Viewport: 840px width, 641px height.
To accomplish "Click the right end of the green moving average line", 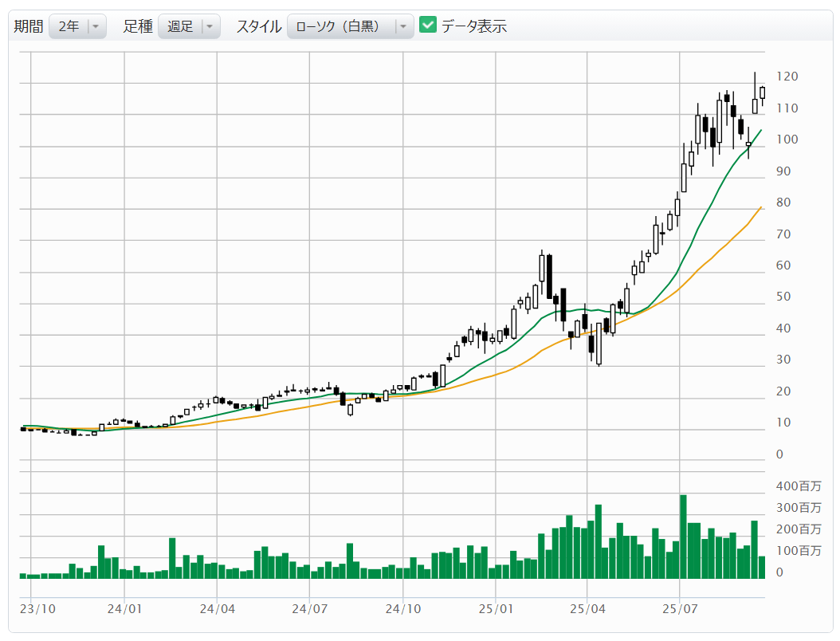I will [x=760, y=131].
